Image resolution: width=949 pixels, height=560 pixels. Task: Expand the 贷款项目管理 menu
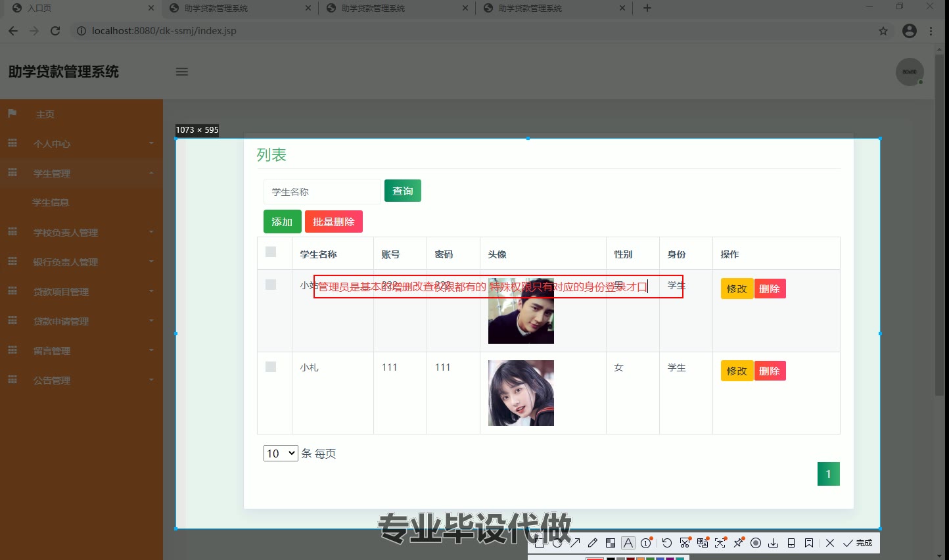[x=81, y=291]
